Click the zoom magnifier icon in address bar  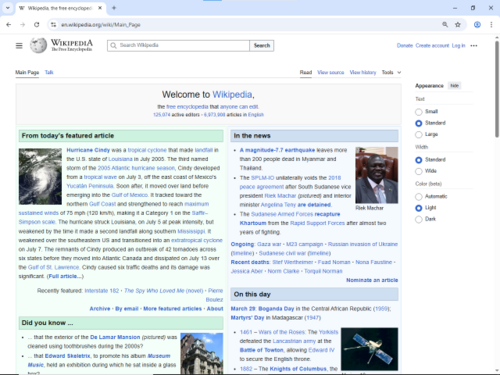tap(445, 25)
